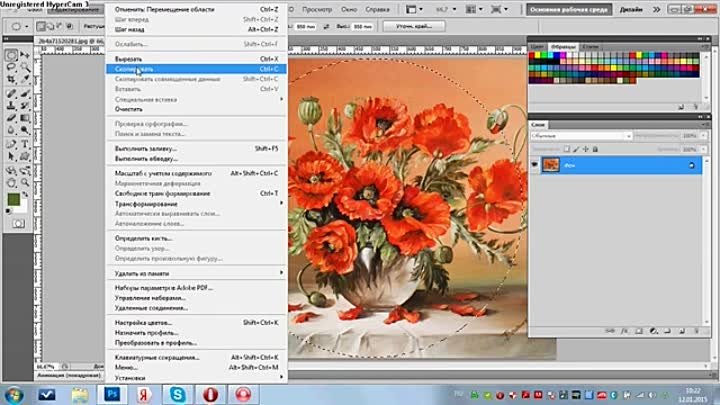
Task: Toggle visibility eye of the Фон layer
Action: tap(534, 165)
